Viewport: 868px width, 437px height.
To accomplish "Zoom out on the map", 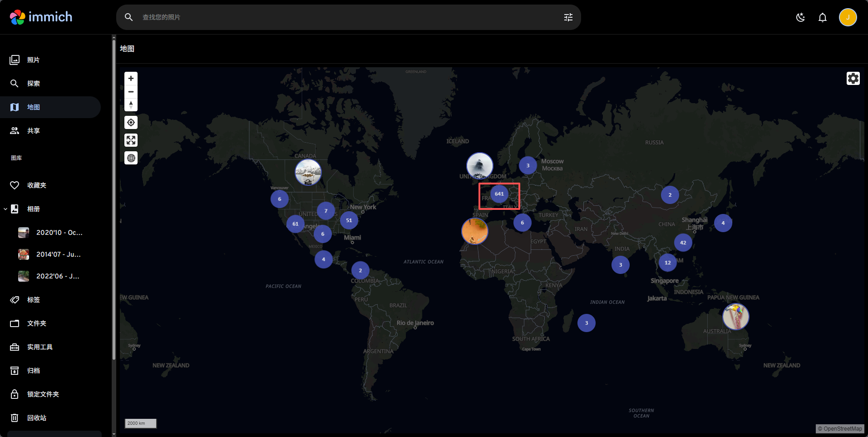I will [131, 92].
